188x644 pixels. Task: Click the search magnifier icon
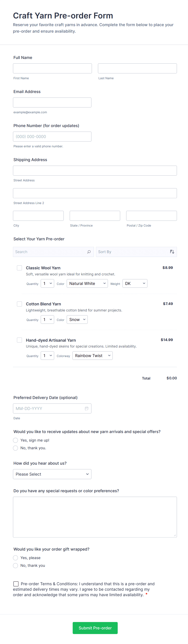[x=89, y=252]
